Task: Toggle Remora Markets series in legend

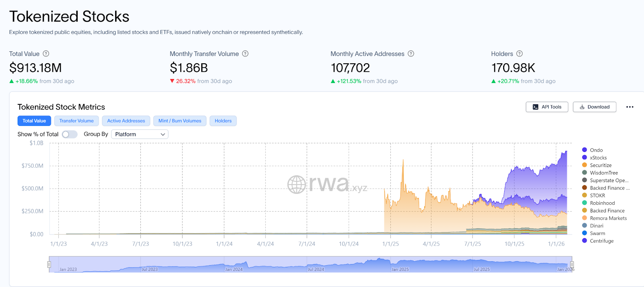Action: 604,218
